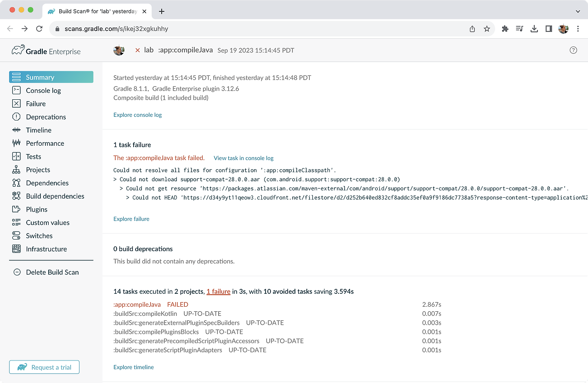Open Chrome profile avatar

tap(564, 29)
